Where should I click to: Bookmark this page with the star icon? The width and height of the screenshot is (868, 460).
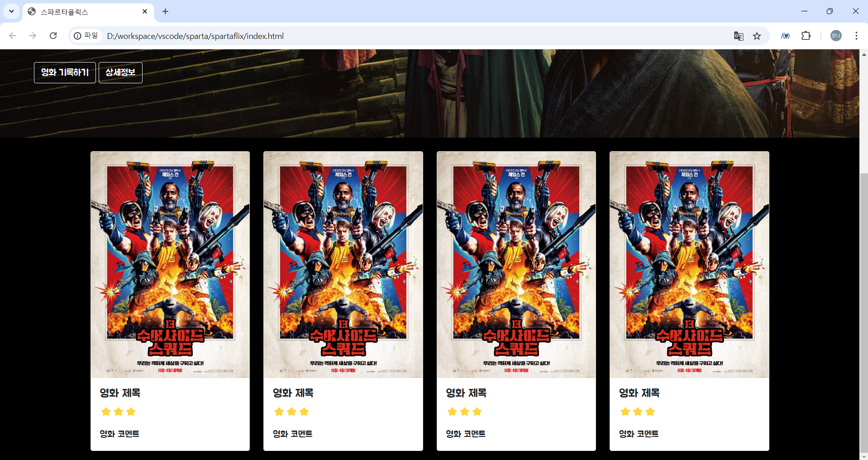coord(757,36)
